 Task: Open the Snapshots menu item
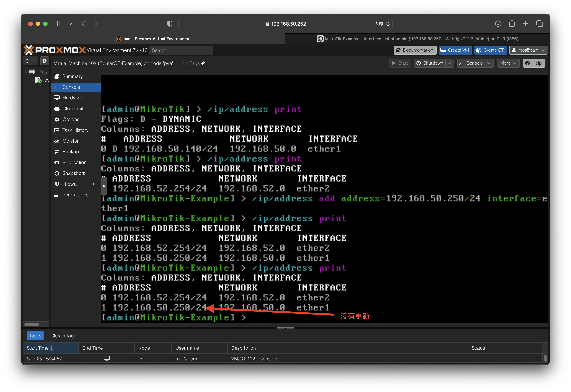coord(74,173)
